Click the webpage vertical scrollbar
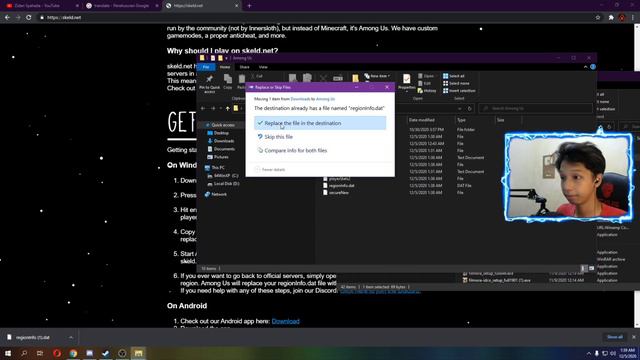The image size is (640, 360). pos(637,176)
